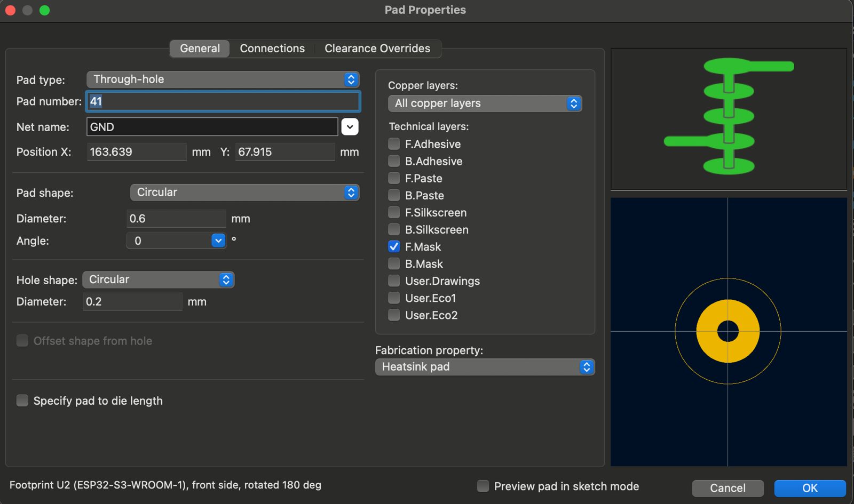This screenshot has height=504, width=854.
Task: Click the hole Diameter field showing 0.2
Action: [132, 302]
